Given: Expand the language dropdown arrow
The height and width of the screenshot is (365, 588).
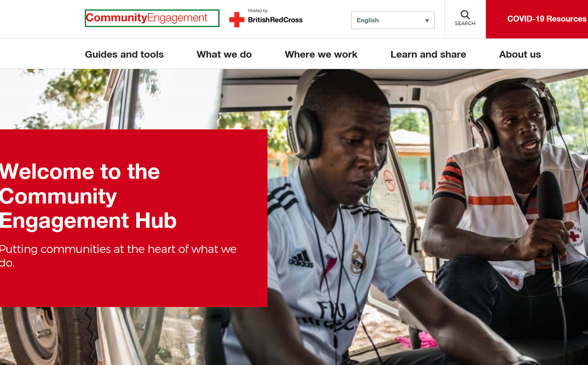Looking at the screenshot, I should point(427,21).
